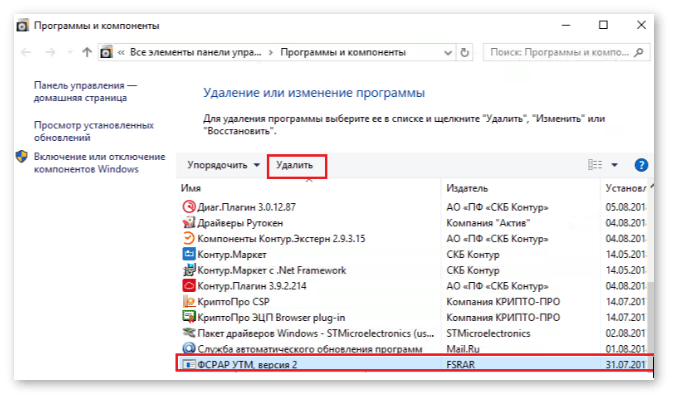Click the 'Удалить' button

click(294, 165)
